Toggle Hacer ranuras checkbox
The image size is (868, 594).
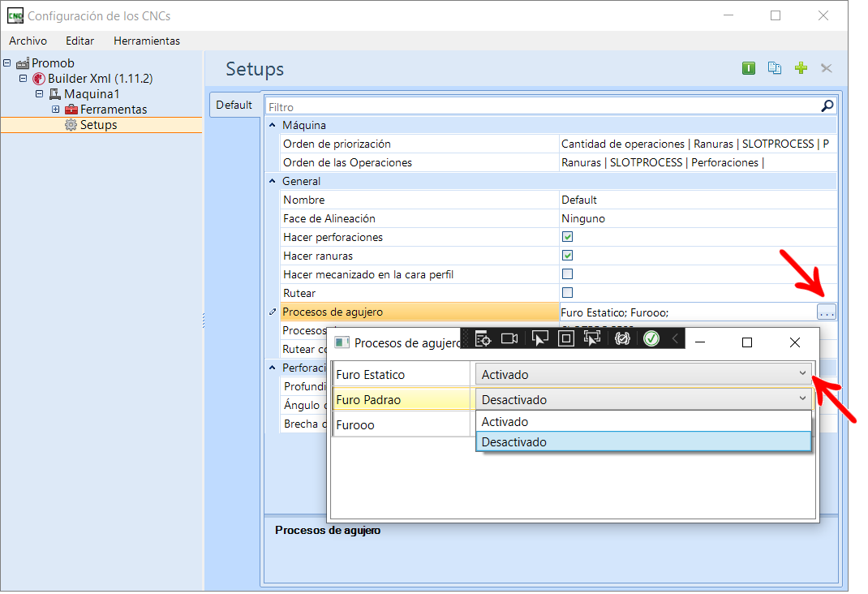567,256
